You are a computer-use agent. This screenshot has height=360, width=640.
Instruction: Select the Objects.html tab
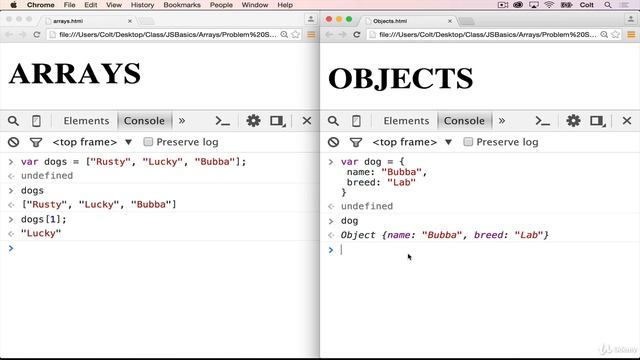pos(408,21)
